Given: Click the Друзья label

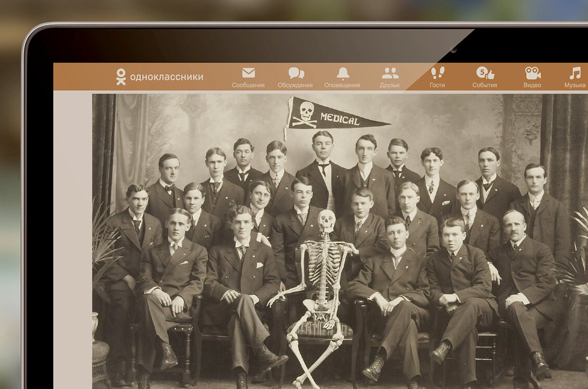Looking at the screenshot, I should (x=389, y=85).
